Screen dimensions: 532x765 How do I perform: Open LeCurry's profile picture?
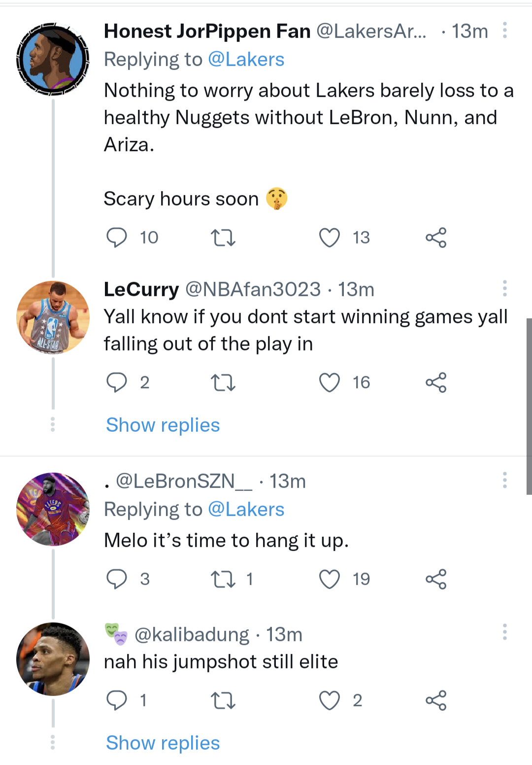(x=53, y=317)
